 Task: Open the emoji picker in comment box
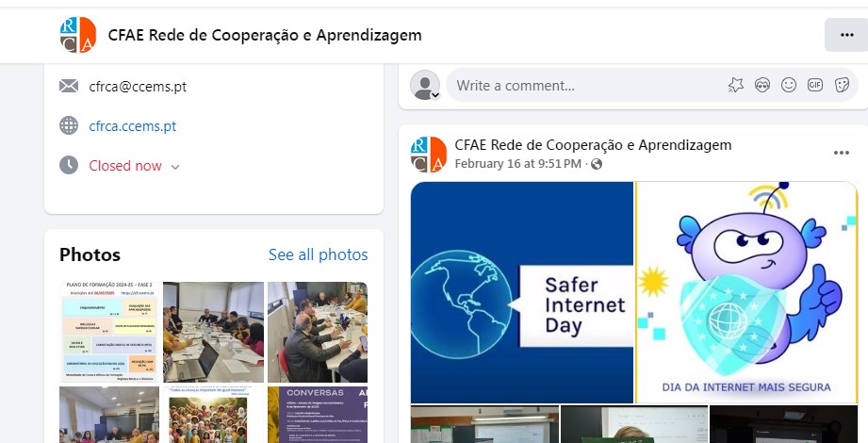[x=789, y=85]
